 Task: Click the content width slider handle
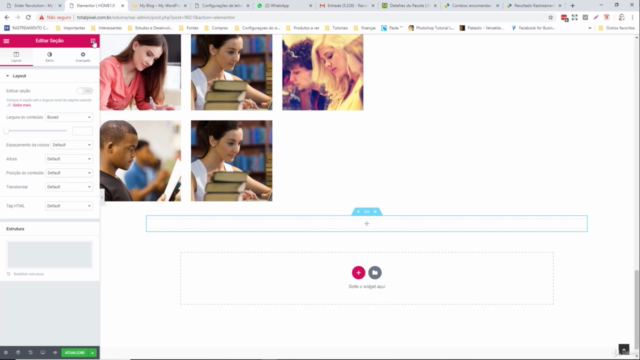pos(6,131)
